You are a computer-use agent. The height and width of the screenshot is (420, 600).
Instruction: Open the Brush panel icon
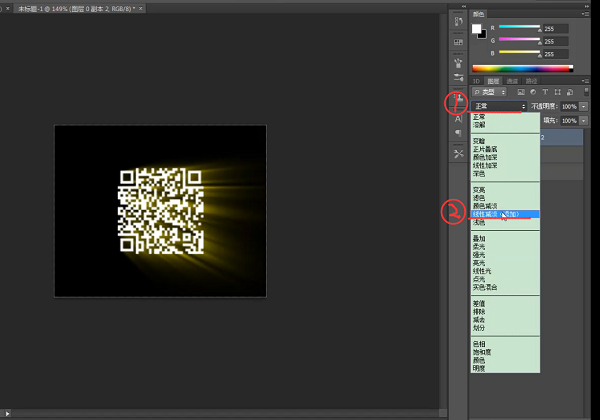point(458,78)
